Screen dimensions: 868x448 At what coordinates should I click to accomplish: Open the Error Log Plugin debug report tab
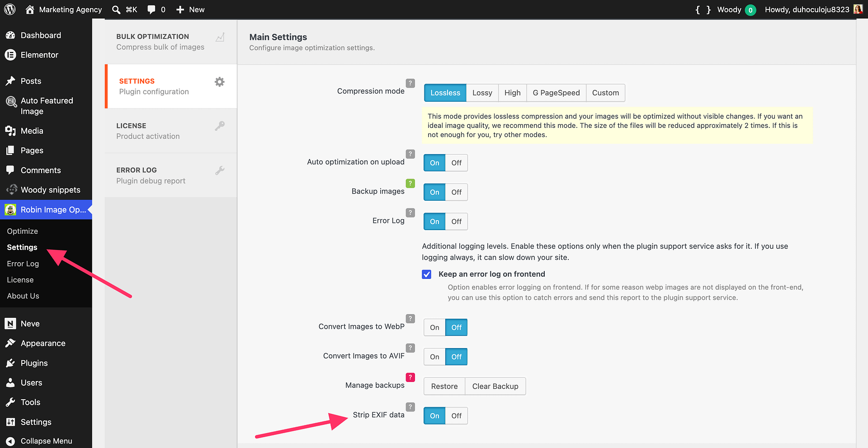click(x=171, y=175)
